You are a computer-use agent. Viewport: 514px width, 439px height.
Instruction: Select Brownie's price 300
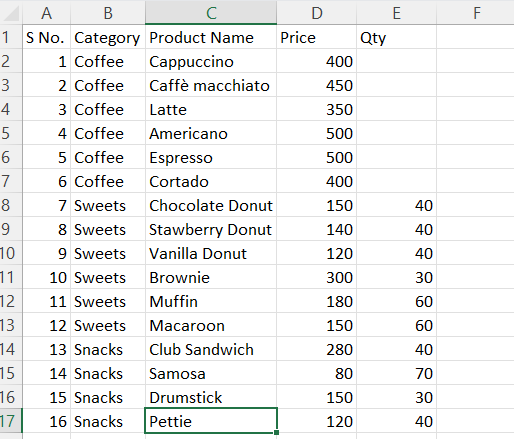pos(316,277)
